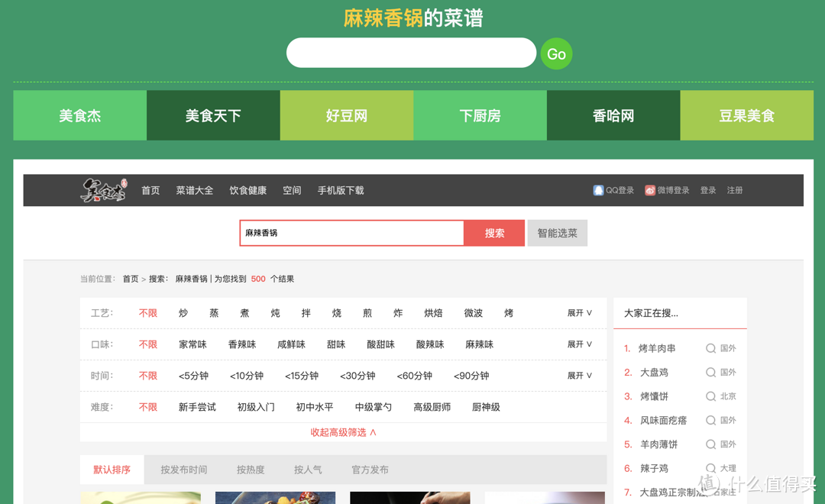This screenshot has height=504, width=825.
Task: Switch to the 下厨房 site tab
Action: (480, 115)
